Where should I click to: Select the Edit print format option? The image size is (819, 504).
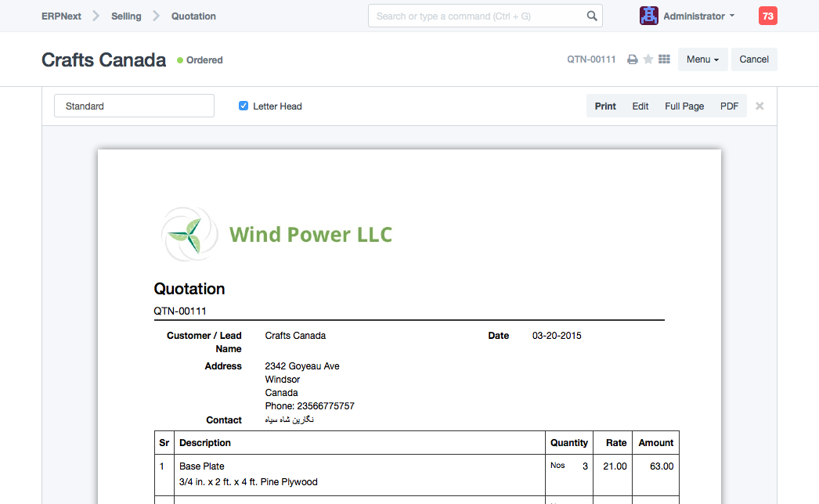640,106
